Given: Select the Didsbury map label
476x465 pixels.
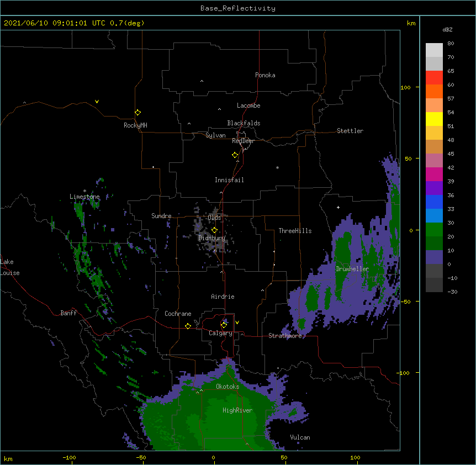Looking at the screenshot, I should [211, 238].
